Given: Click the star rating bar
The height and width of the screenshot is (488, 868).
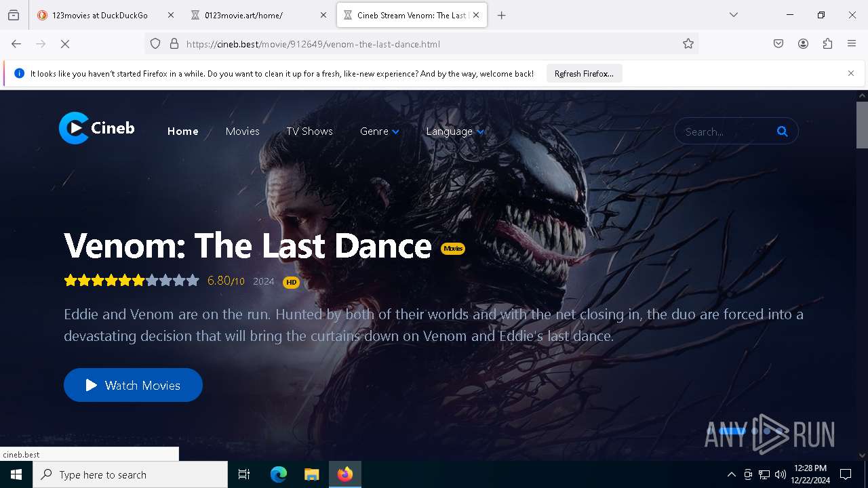Looking at the screenshot, I should (x=132, y=281).
